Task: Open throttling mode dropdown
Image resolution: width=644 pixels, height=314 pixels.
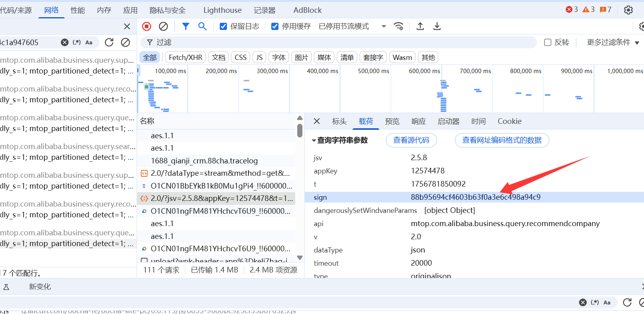Action: (353, 26)
